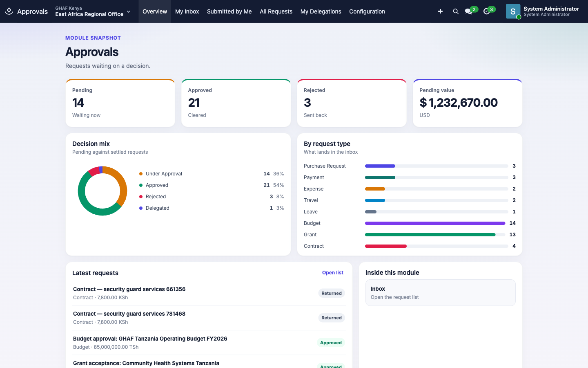
Task: Open the conversations chat icon
Action: pyautogui.click(x=468, y=11)
